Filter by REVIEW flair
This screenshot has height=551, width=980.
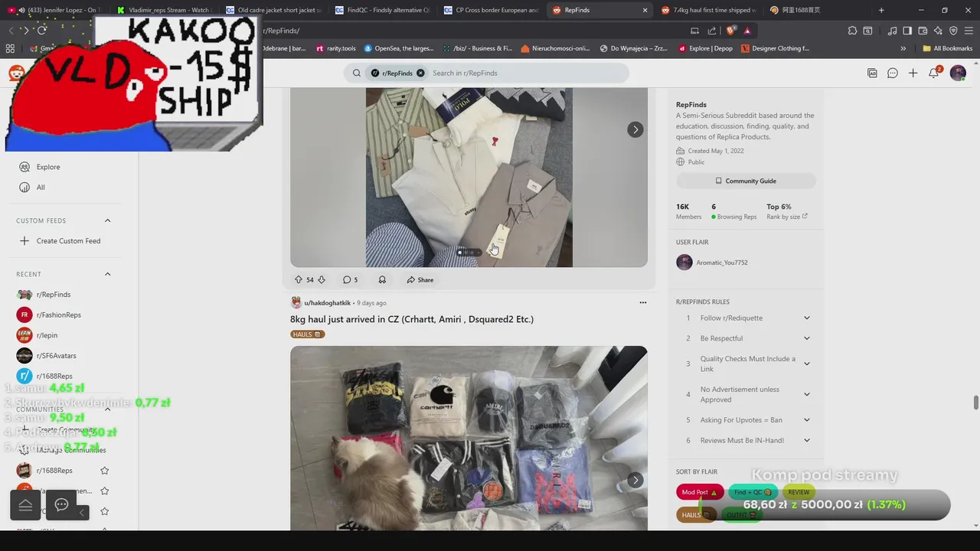point(799,492)
